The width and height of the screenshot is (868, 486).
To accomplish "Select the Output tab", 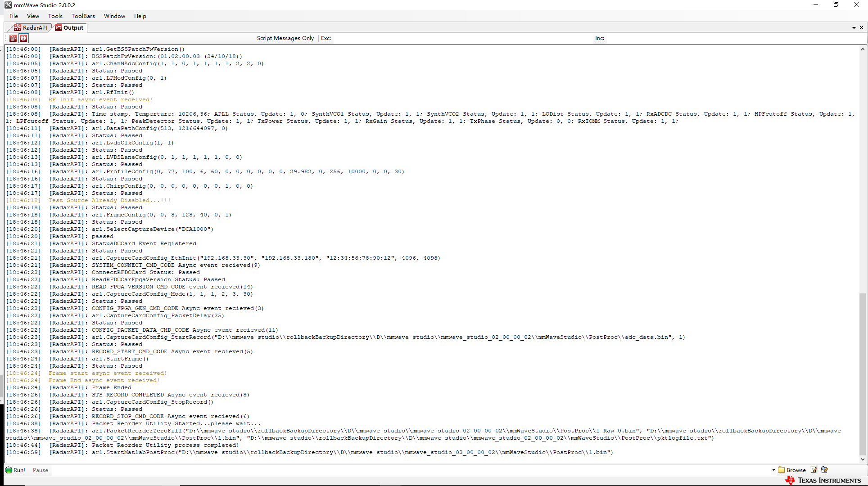I will tap(69, 27).
